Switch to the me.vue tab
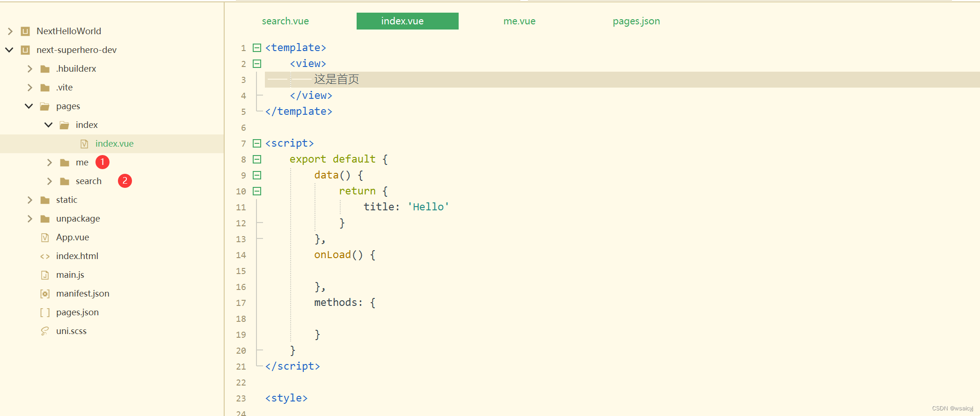The width and height of the screenshot is (980, 416). [519, 21]
